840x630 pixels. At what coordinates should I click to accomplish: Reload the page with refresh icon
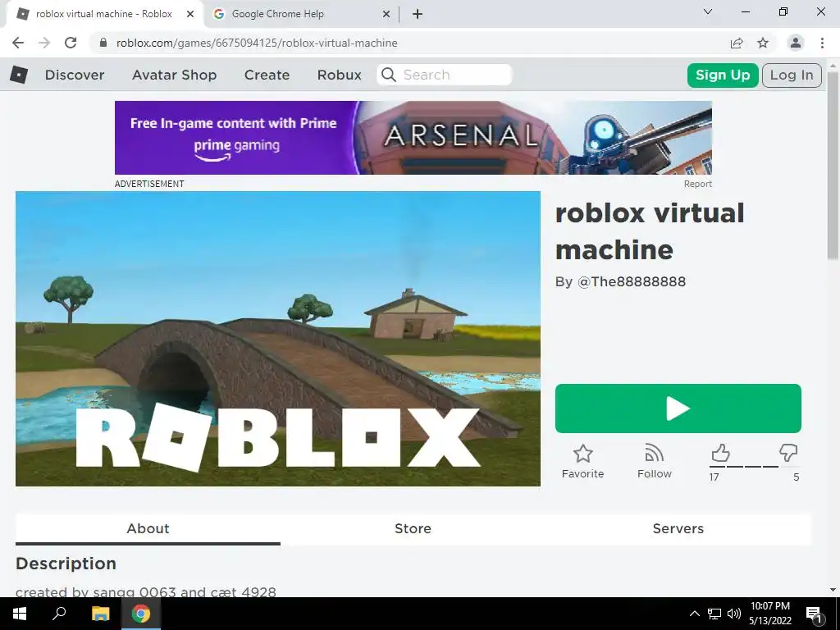click(71, 43)
